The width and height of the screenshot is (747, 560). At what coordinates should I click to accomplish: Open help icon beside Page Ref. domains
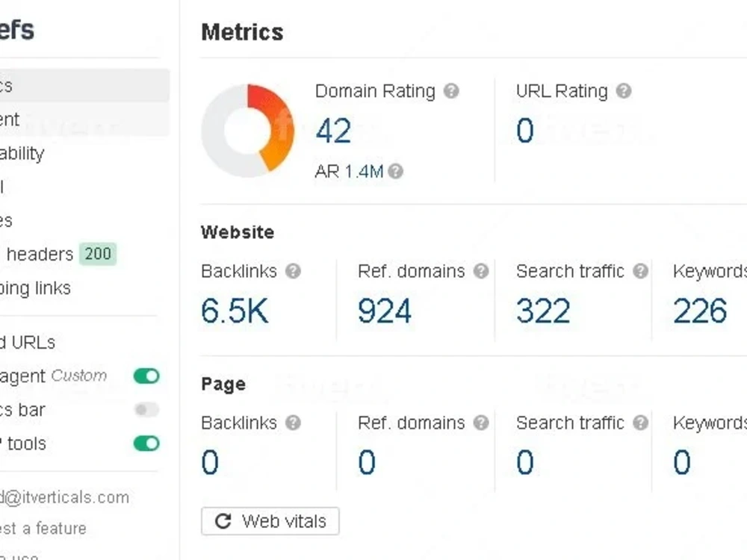point(481,423)
